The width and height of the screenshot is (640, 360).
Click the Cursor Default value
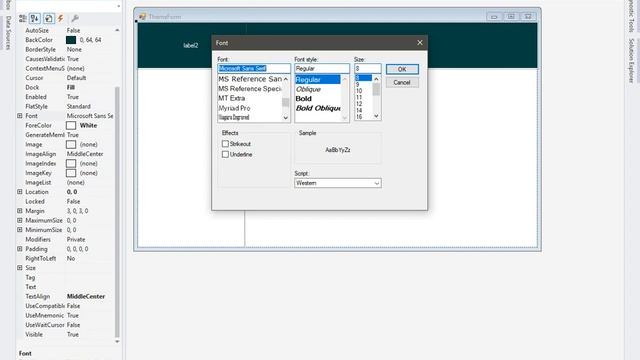pyautogui.click(x=76, y=78)
